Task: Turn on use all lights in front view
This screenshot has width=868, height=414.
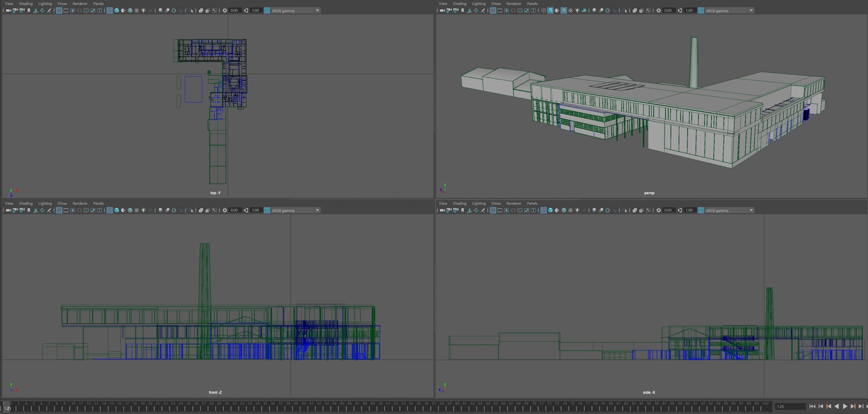Action: coord(144,211)
